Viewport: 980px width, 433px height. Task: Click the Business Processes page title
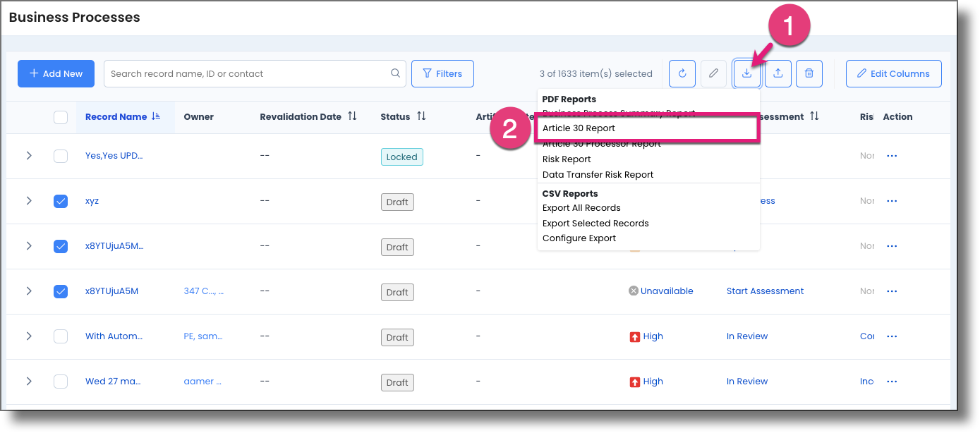coord(74,18)
